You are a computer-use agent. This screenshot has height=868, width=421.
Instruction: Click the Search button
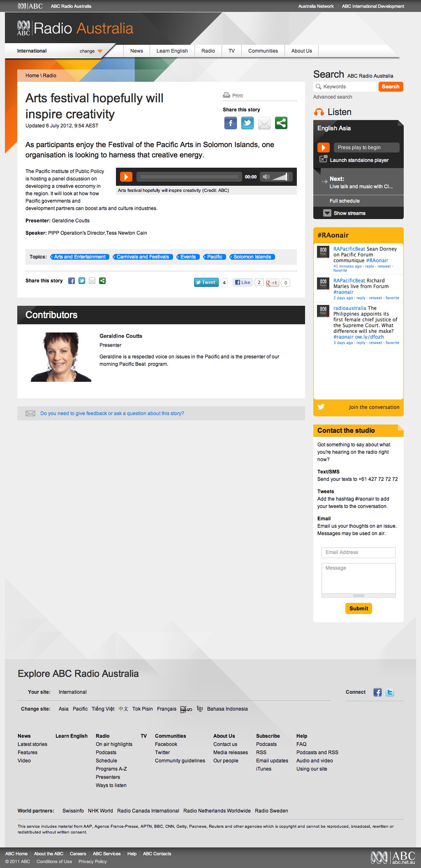391,87
